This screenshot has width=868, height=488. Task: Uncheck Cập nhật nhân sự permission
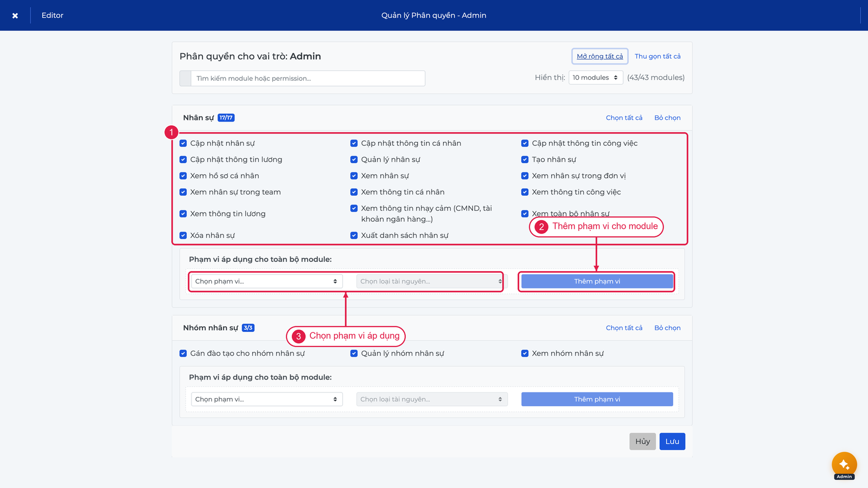(x=183, y=143)
